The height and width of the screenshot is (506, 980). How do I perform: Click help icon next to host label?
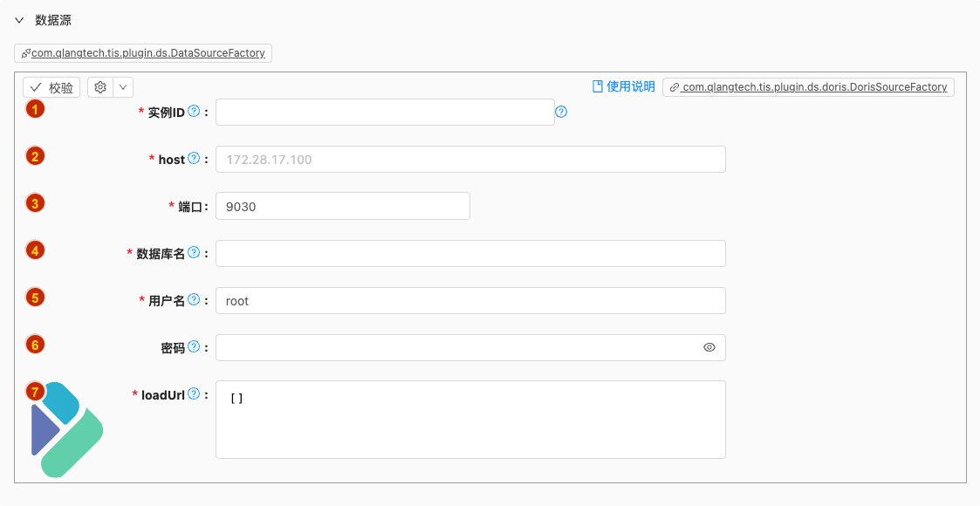[194, 159]
